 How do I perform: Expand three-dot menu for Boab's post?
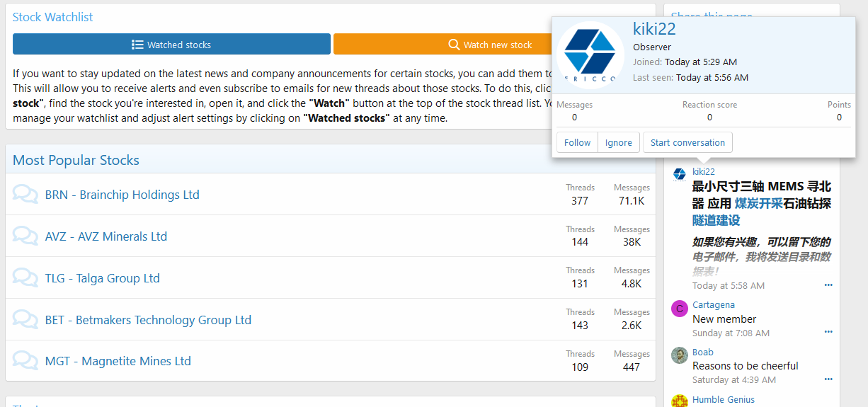828,379
